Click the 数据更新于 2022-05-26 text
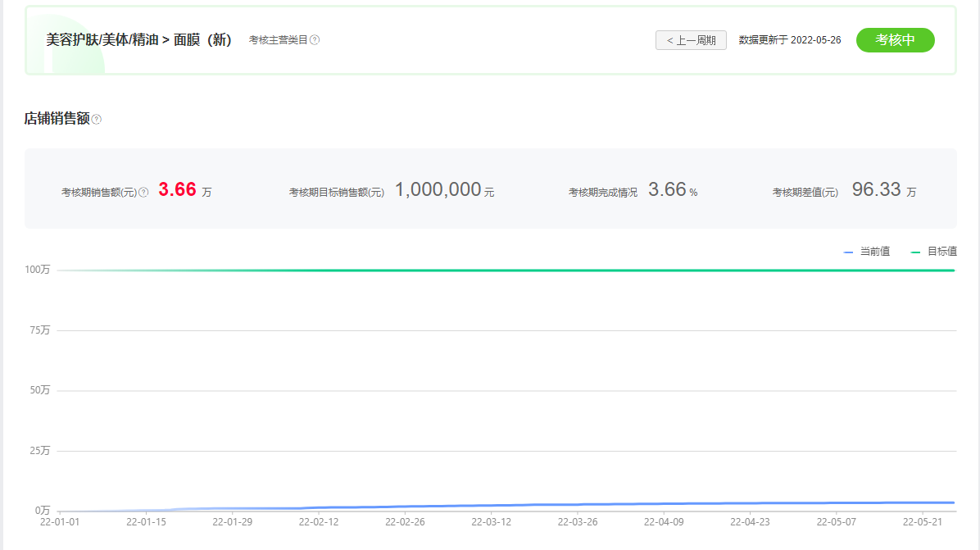 point(789,40)
